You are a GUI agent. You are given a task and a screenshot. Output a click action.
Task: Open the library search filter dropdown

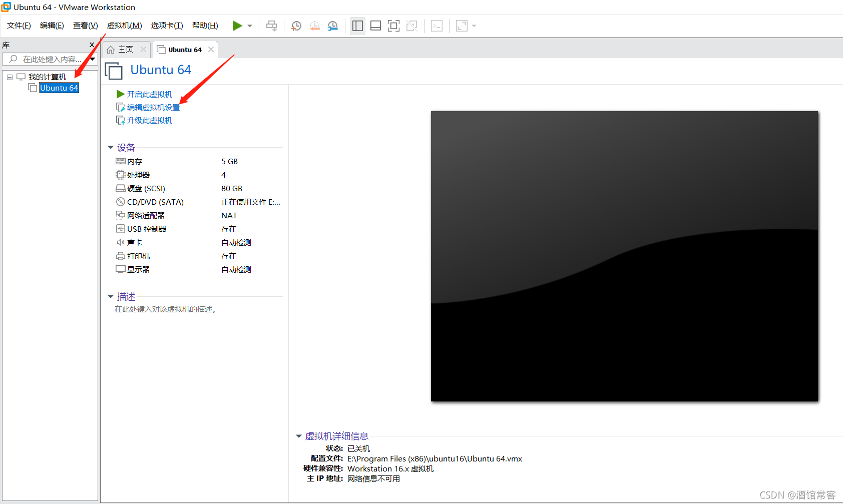tap(93, 59)
